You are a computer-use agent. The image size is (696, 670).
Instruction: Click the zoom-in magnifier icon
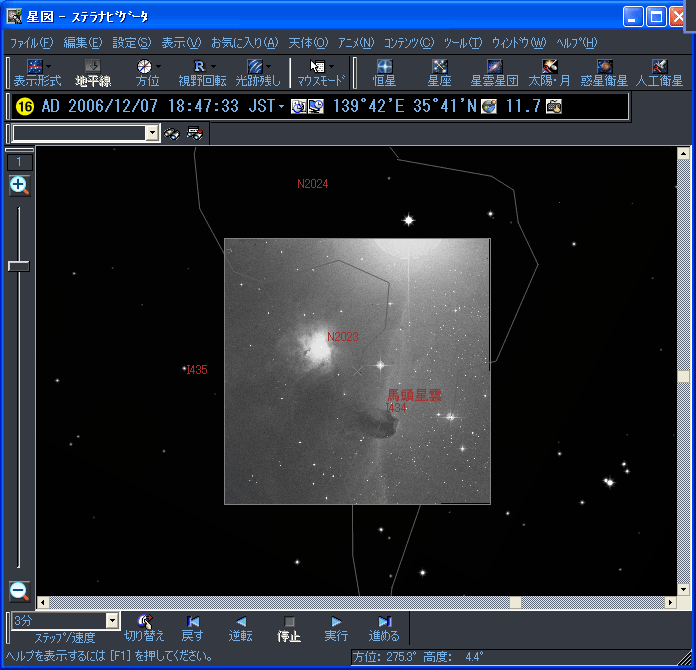coord(19,185)
